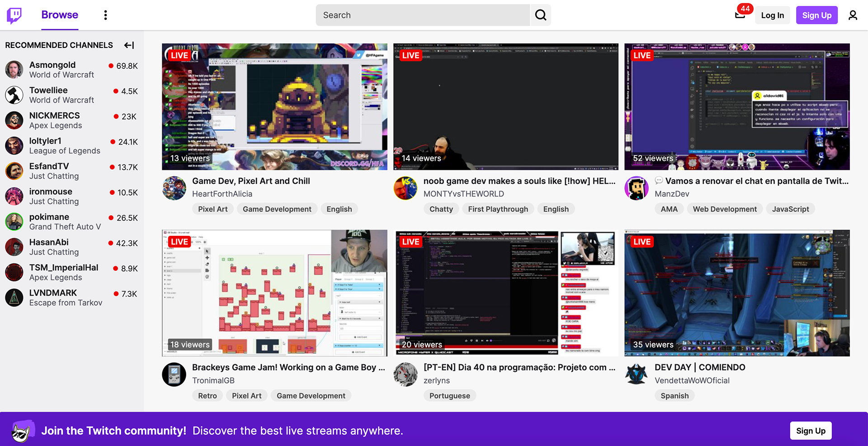The image size is (868, 446).
Task: Select Pixel Art tag under TronimalGB
Action: [x=247, y=396]
